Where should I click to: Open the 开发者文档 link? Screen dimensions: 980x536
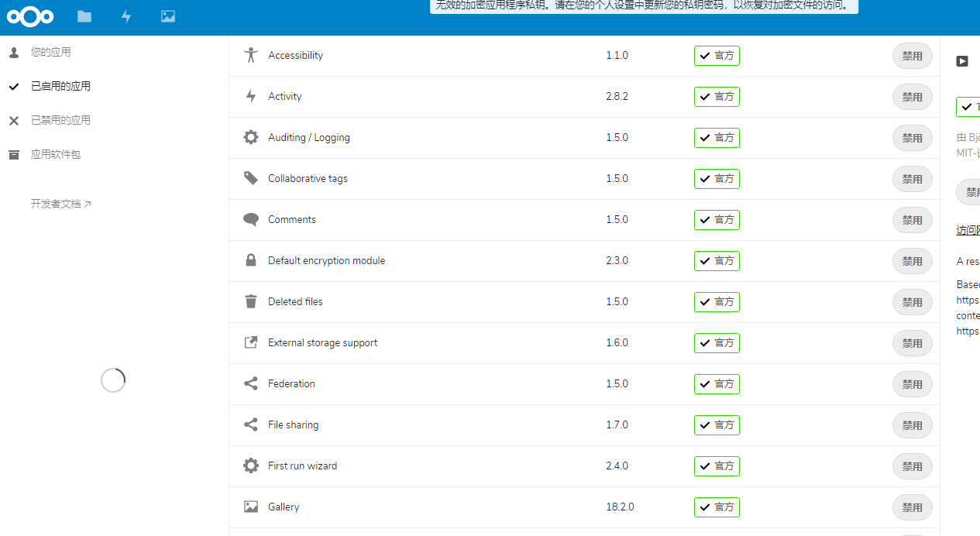61,204
